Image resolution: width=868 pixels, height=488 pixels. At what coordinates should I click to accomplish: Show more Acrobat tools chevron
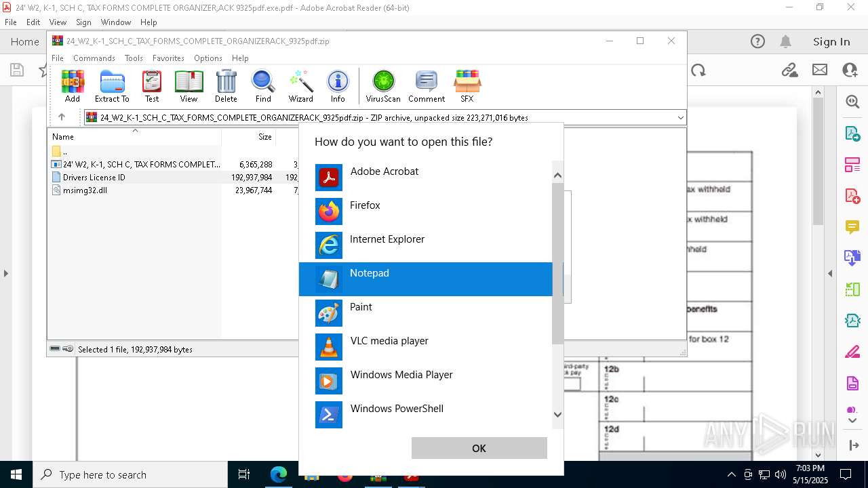[852, 420]
